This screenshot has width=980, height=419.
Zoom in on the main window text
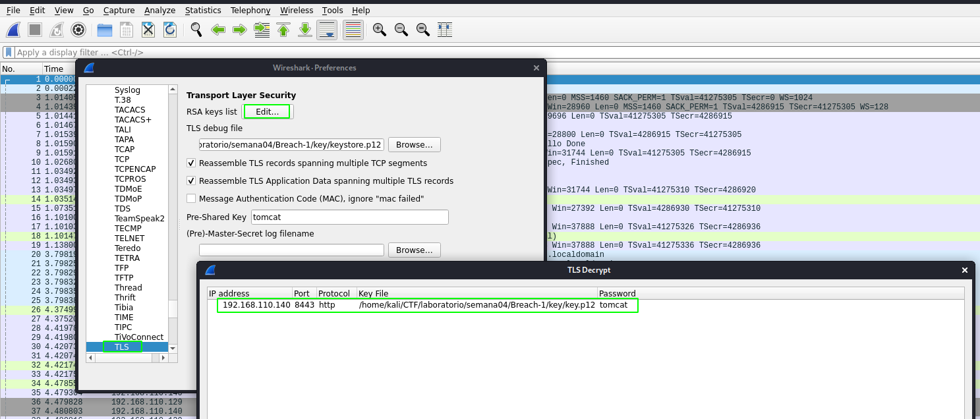(x=379, y=30)
